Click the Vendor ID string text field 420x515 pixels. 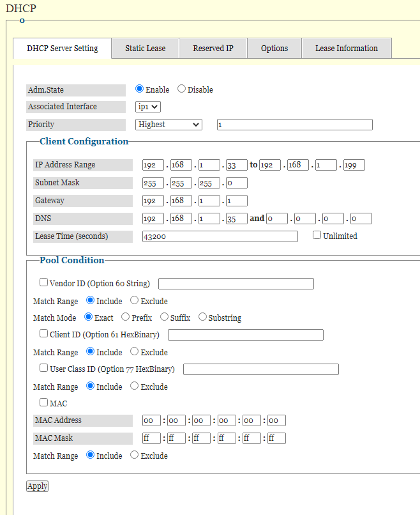point(236,284)
